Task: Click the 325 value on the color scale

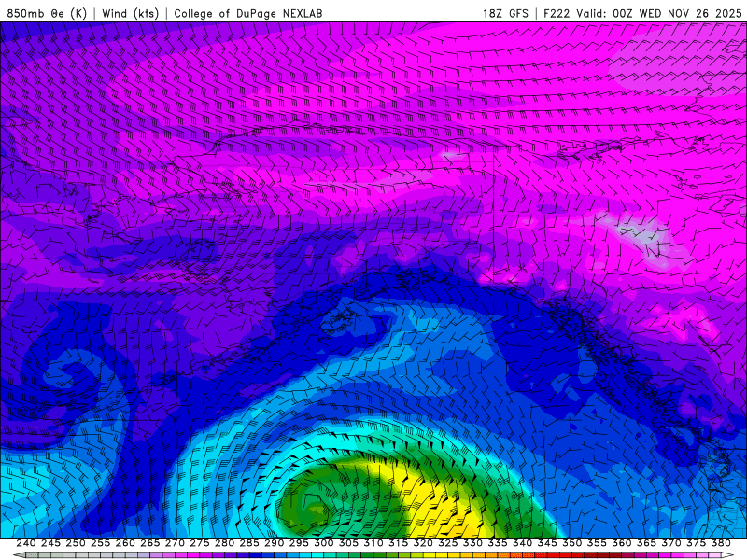Action: 448,543
